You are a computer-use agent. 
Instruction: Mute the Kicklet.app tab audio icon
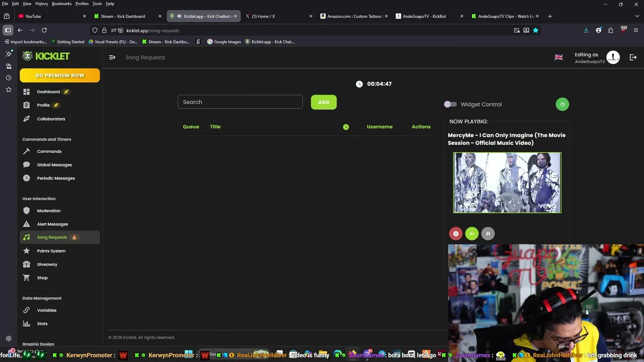pos(179,16)
